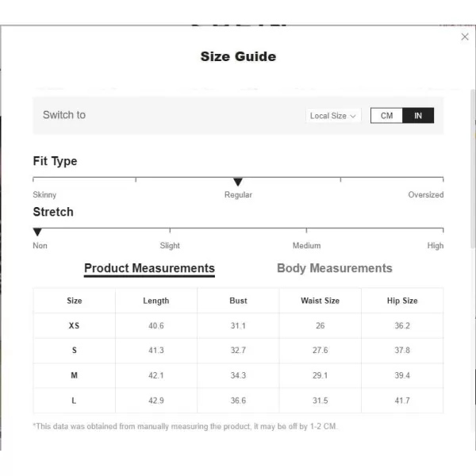Open the Product Measurements tab
The width and height of the screenshot is (476, 476).
[x=149, y=269]
